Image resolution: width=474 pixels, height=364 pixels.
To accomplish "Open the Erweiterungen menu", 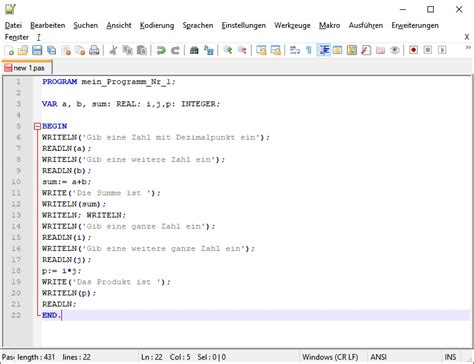I will pos(415,25).
